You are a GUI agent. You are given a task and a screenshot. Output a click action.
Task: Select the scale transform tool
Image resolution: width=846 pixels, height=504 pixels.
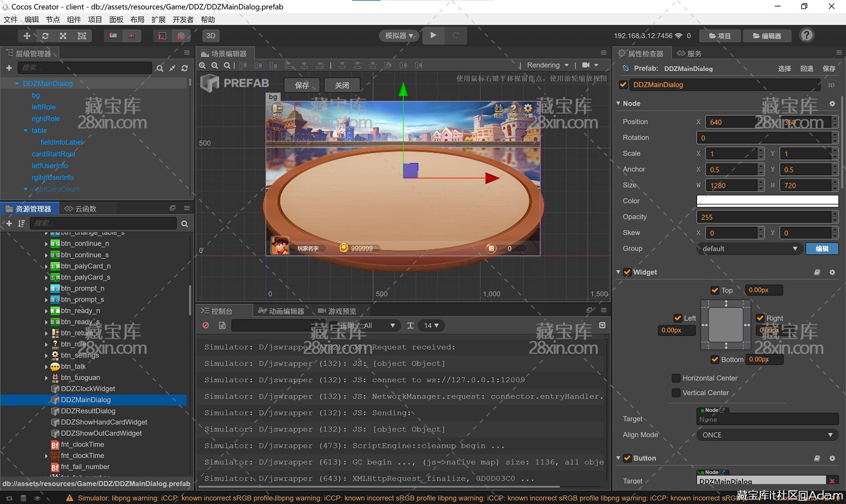pyautogui.click(x=63, y=36)
